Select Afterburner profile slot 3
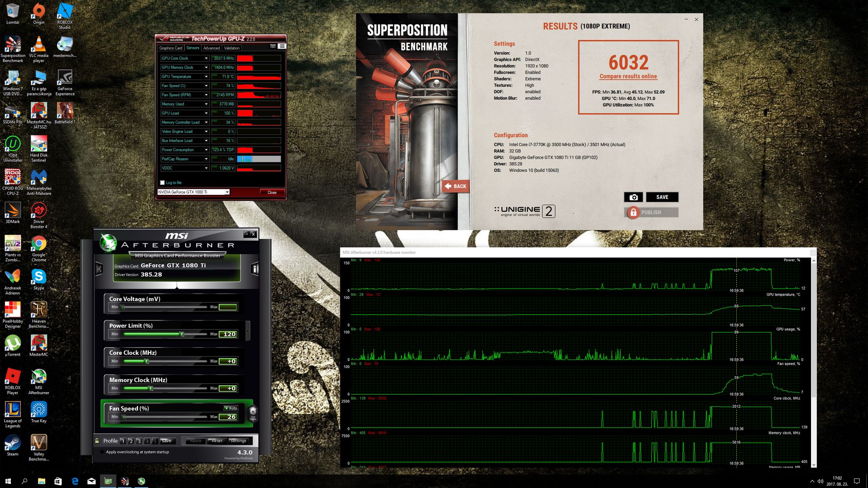Screen dimensions: 868x488 click(x=139, y=441)
